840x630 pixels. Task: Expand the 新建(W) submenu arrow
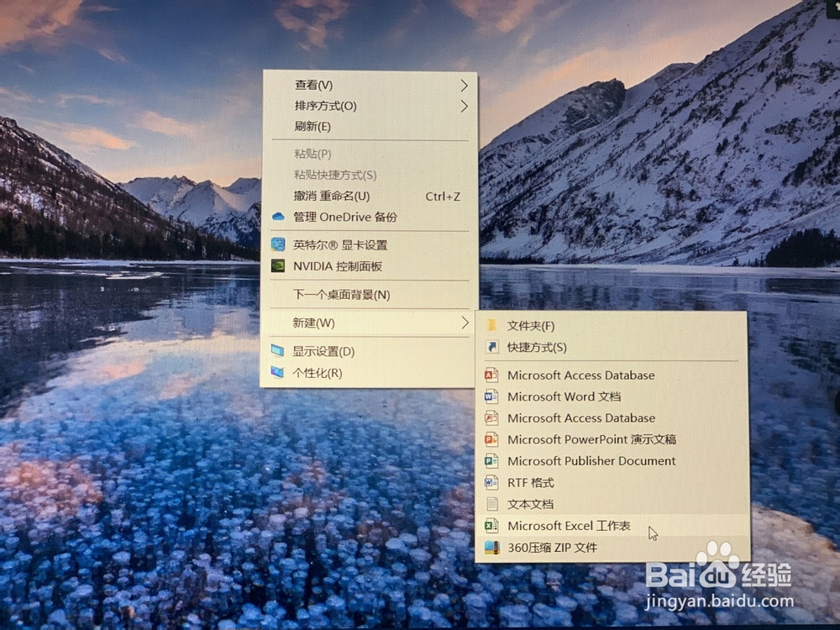pos(464,323)
